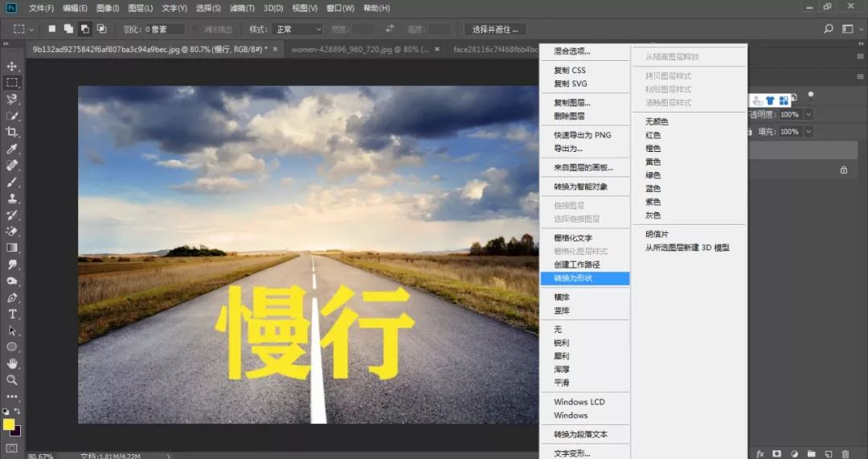This screenshot has width=868, height=459.
Task: Toggle layer filtering switch in layers panel
Action: click(811, 95)
